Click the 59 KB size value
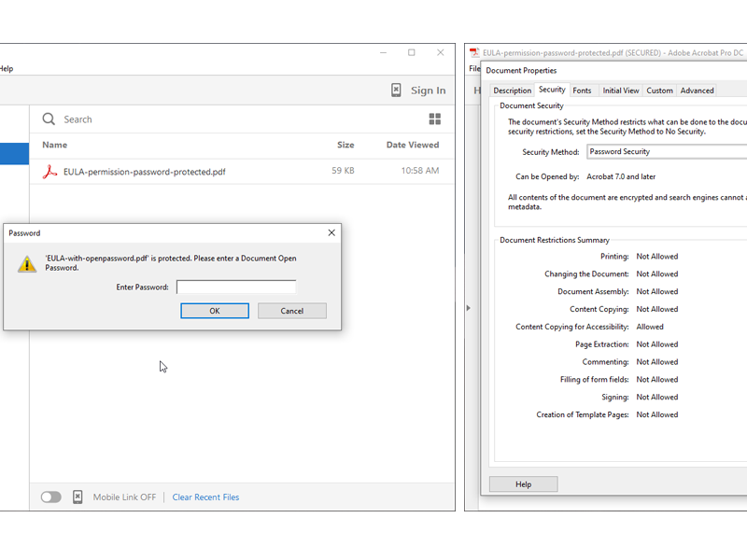The width and height of the screenshot is (747, 560). tap(343, 171)
